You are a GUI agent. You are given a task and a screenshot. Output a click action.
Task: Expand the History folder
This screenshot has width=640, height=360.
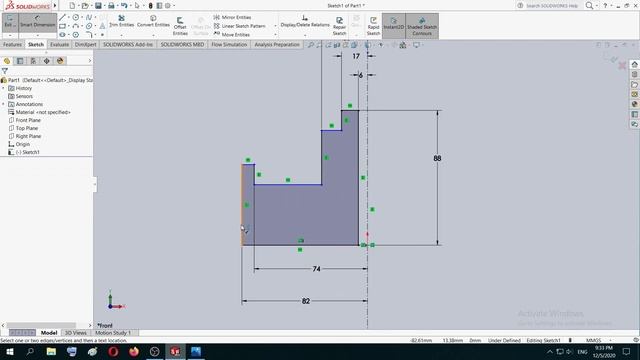click(x=3, y=88)
